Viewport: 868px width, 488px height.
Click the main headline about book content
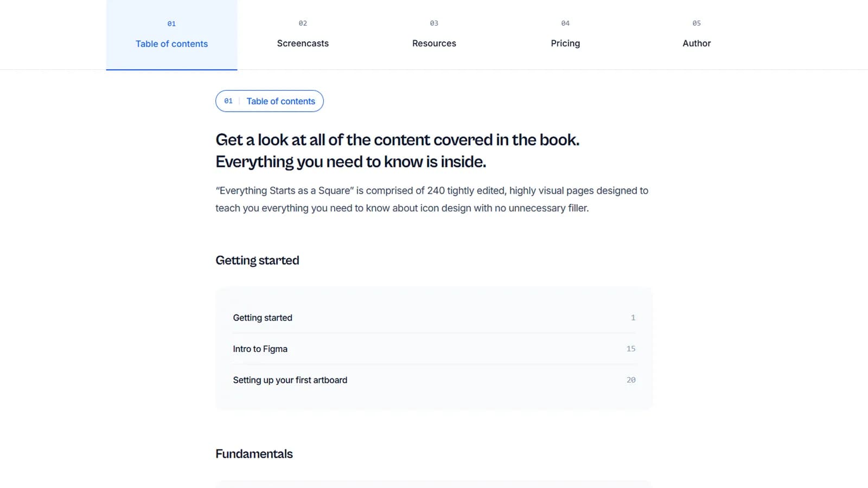[x=398, y=150]
